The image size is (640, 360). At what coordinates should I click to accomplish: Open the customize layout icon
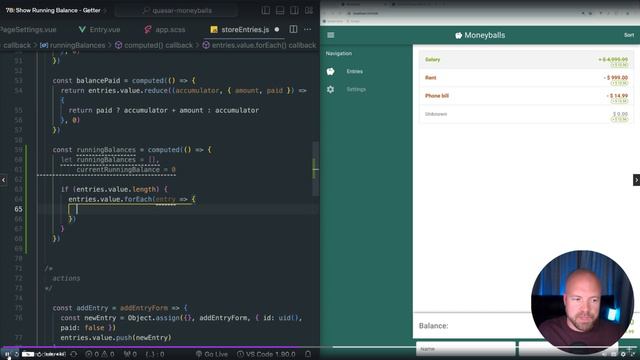(309, 10)
